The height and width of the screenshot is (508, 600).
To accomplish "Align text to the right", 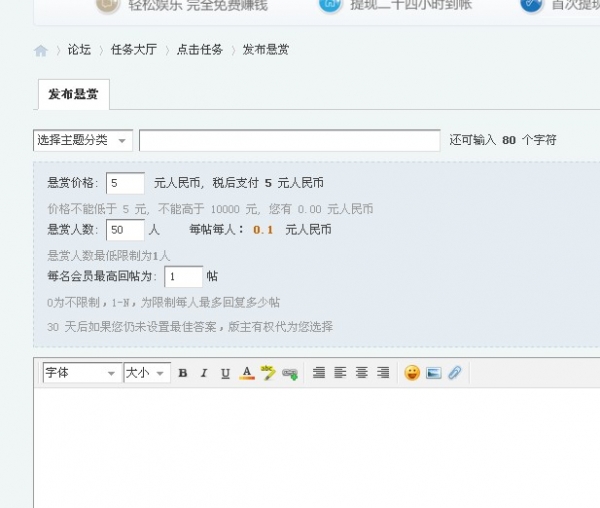I will pos(383,373).
